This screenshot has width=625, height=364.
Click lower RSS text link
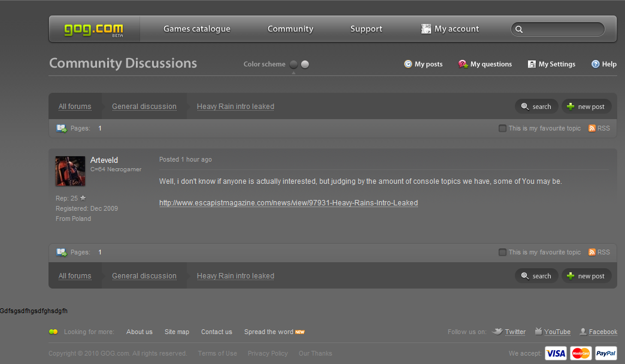point(603,253)
